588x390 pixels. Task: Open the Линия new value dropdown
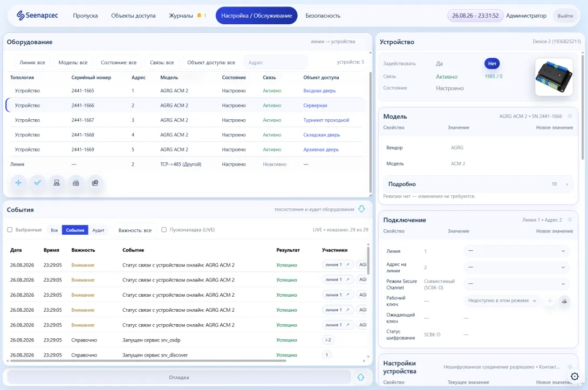[516, 251]
